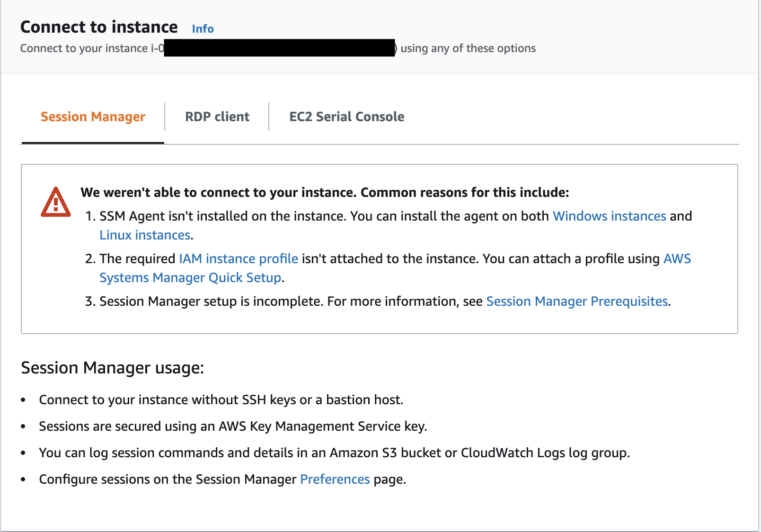The width and height of the screenshot is (761, 532).
Task: Click the 'using any of these options' text
Action: tap(468, 48)
